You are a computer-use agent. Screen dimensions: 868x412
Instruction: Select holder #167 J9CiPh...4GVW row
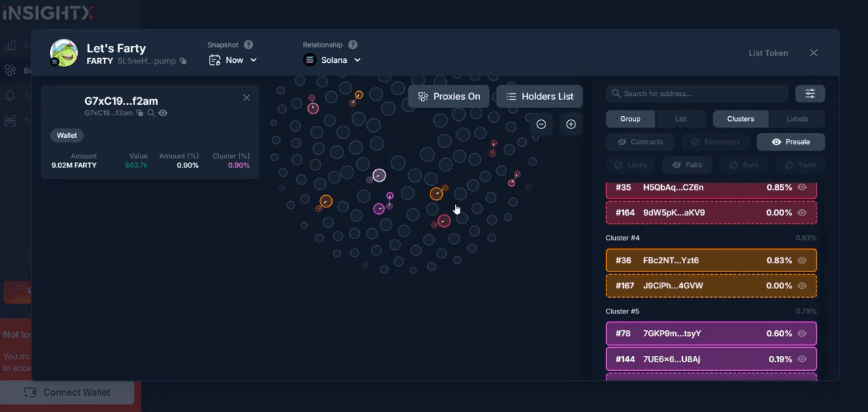[711, 286]
